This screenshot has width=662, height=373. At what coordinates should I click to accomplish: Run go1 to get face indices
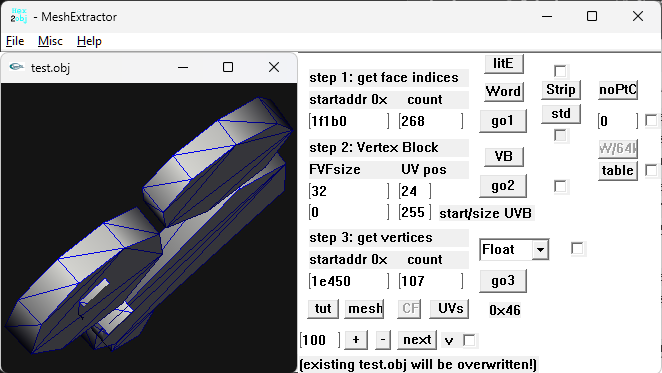(x=503, y=121)
